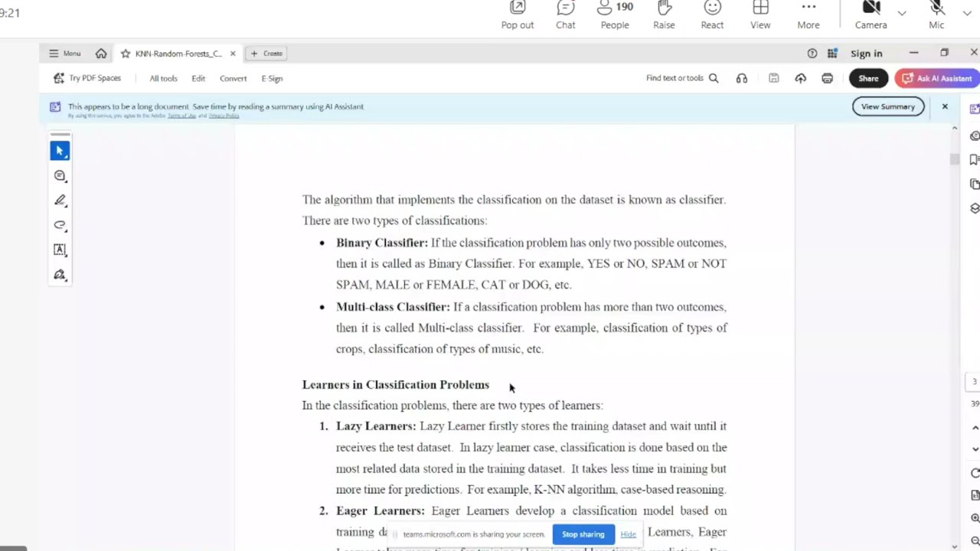Click Find text or tools search
The height and width of the screenshot is (551, 980).
tap(682, 78)
